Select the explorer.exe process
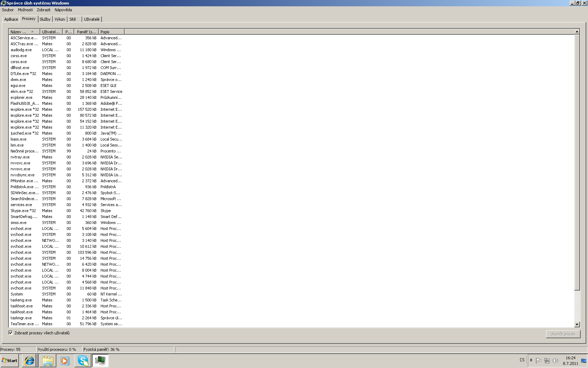The width and height of the screenshot is (588, 368). point(66,97)
